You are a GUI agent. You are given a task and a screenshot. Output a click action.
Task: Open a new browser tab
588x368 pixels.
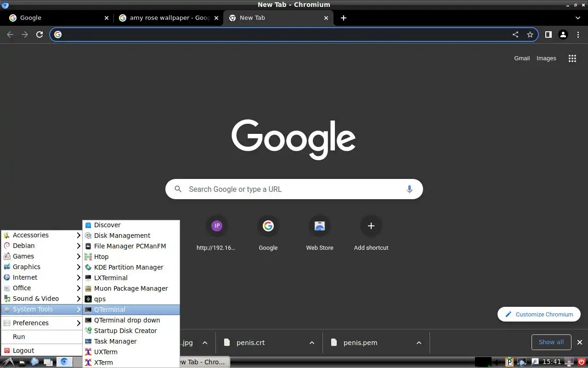(x=344, y=18)
